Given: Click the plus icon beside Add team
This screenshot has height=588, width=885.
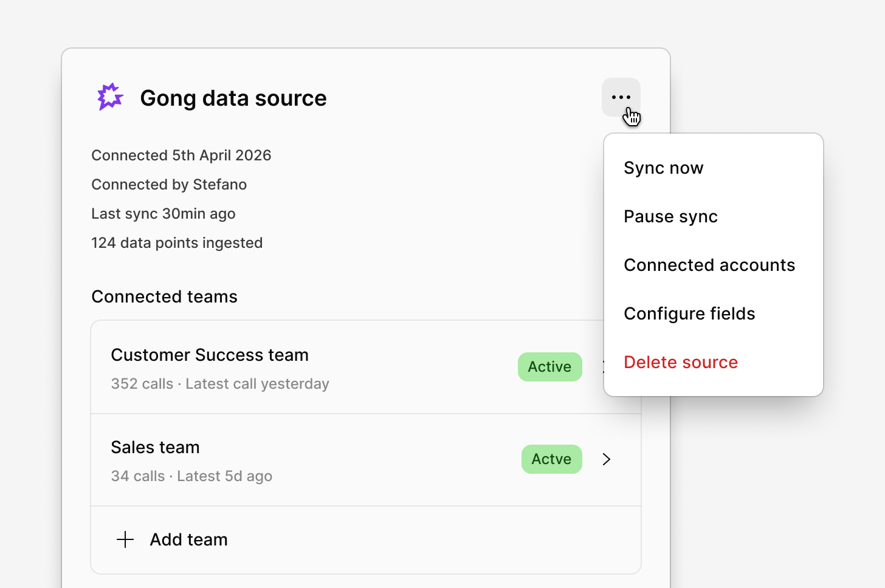Looking at the screenshot, I should tap(125, 539).
